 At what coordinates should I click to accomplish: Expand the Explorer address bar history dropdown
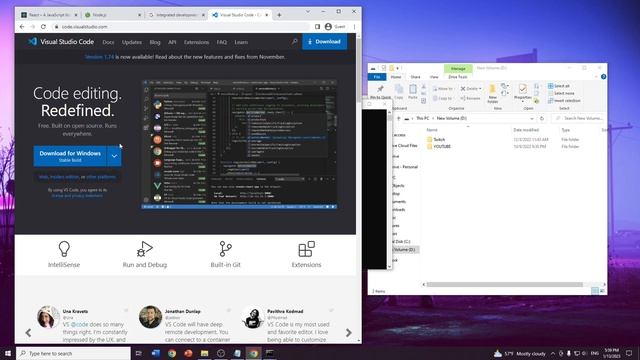[532, 118]
